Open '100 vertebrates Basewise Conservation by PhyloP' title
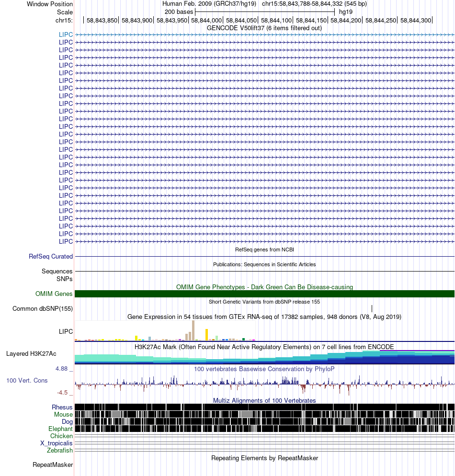Image resolution: width=455 pixels, height=476 pixels. point(264,369)
